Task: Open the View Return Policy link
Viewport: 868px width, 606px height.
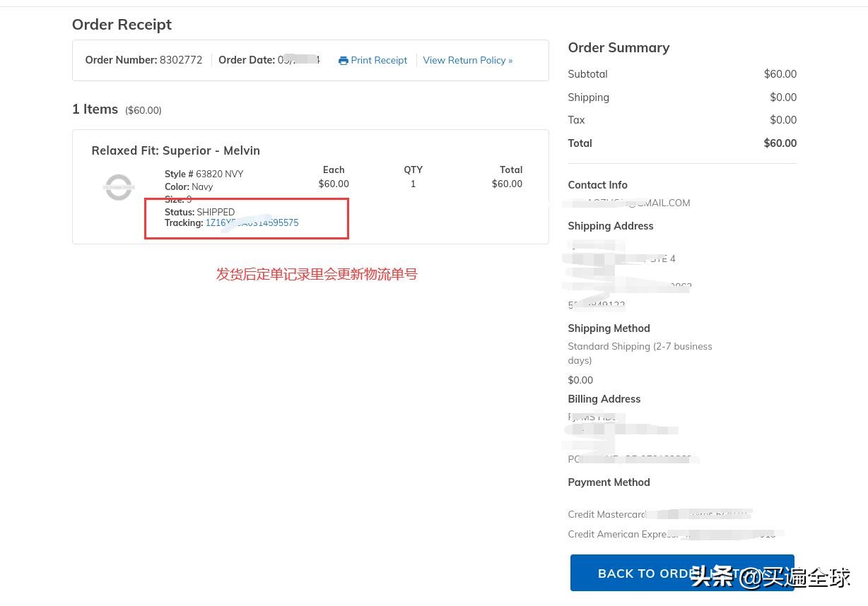Action: coord(467,61)
